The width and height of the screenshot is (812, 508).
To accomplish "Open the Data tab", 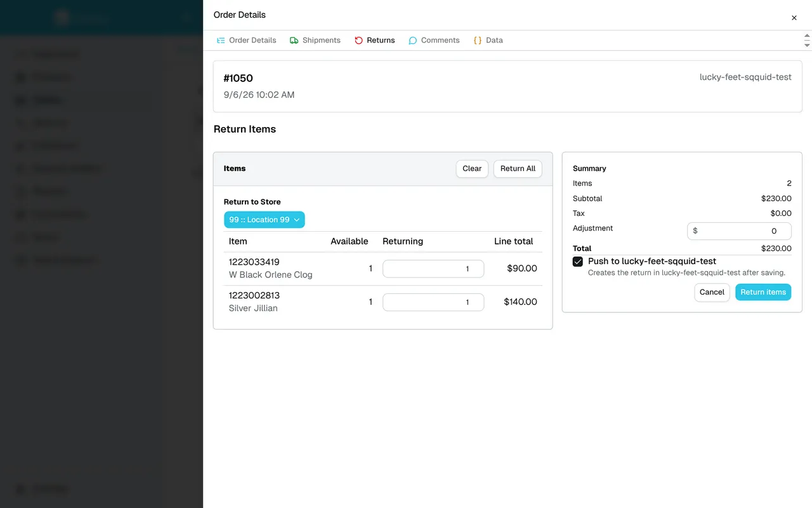I will coord(488,40).
